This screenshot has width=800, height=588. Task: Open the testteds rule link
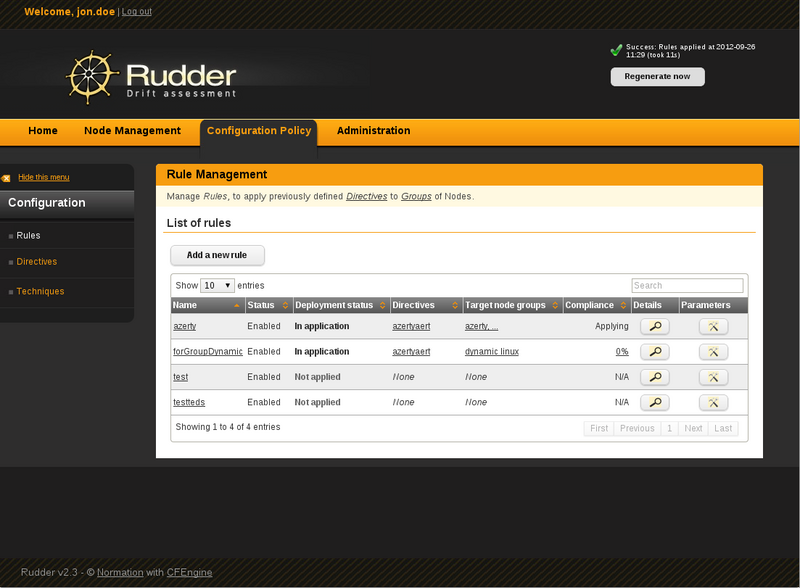189,403
